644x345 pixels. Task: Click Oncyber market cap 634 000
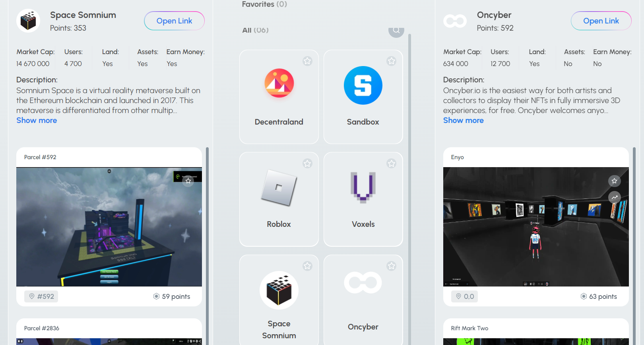456,64
